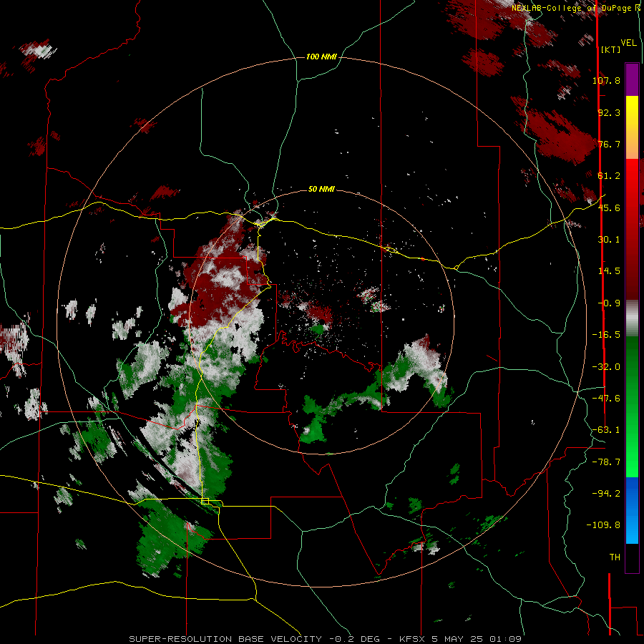The height and width of the screenshot is (644, 644).
Task: Select the -0.9 velocity scale value
Action: (609, 303)
